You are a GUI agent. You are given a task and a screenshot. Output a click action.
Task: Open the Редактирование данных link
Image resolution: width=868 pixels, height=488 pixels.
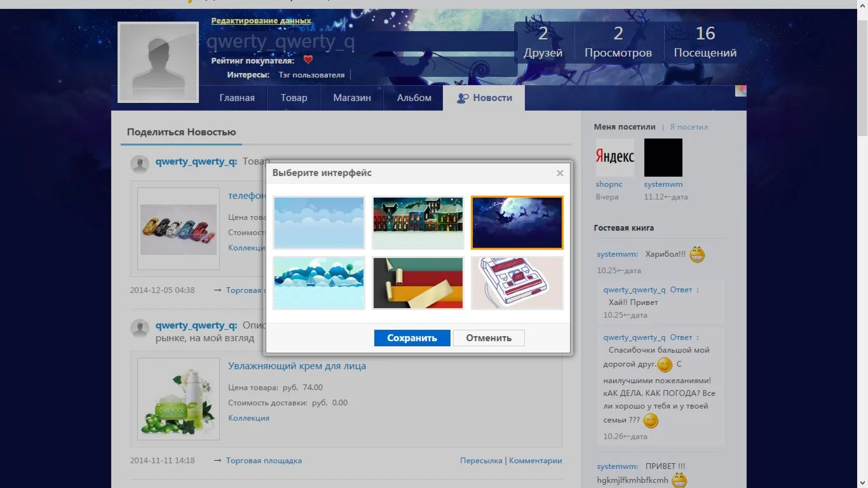[x=261, y=21]
